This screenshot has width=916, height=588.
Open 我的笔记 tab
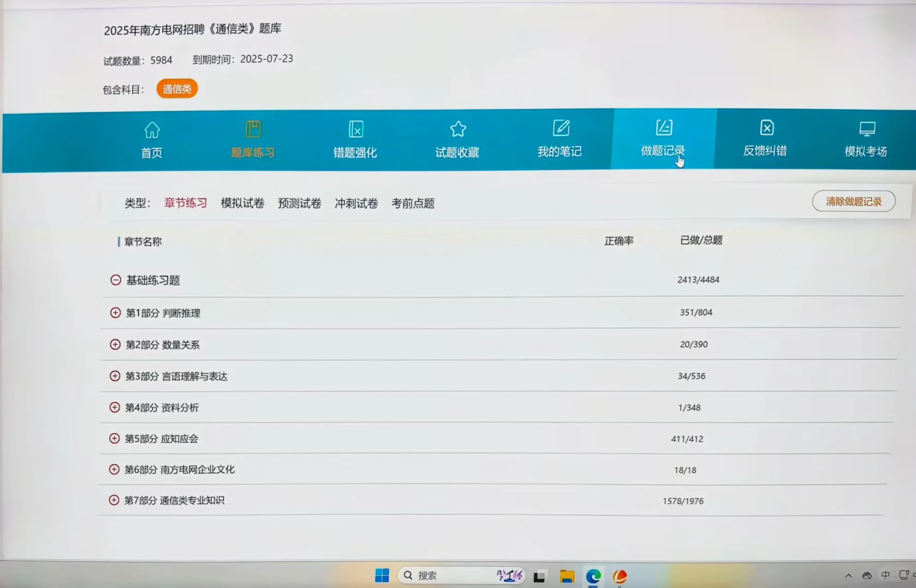tap(560, 140)
